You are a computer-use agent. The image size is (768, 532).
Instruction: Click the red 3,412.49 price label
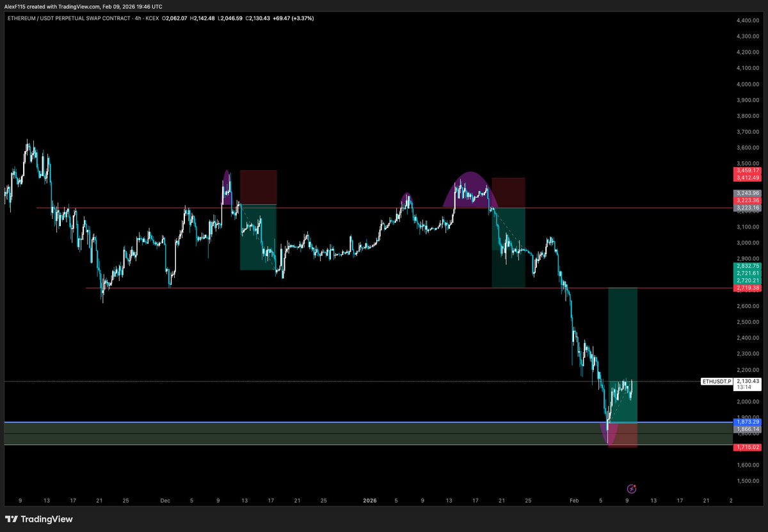click(x=748, y=177)
